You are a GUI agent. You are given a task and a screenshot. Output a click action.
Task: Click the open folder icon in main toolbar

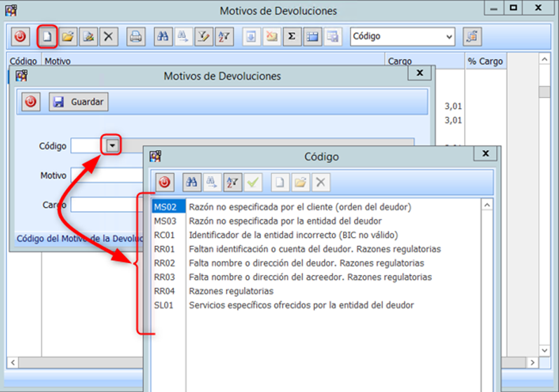67,36
